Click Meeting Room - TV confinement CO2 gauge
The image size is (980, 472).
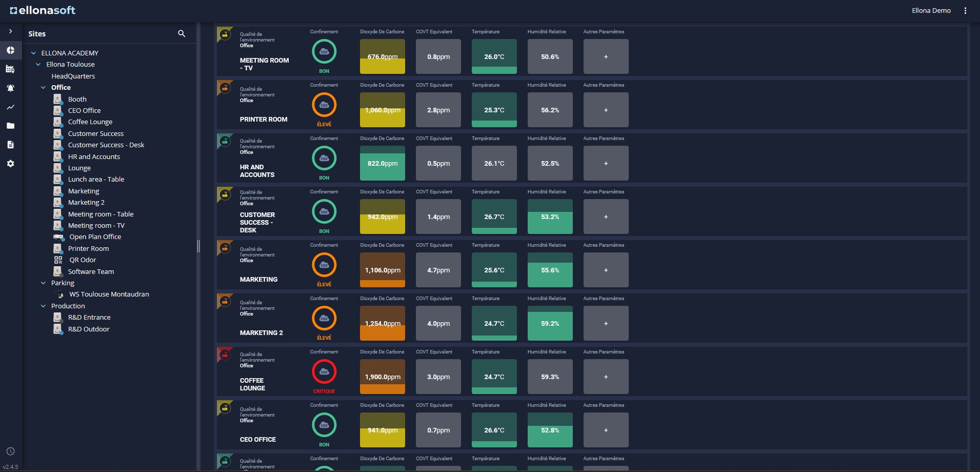coord(324,51)
